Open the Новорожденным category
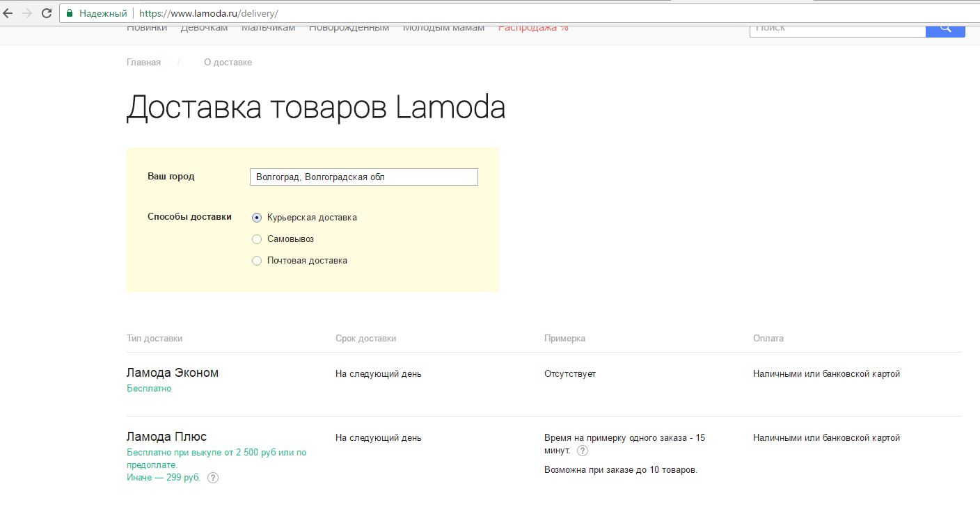980x525 pixels. (349, 28)
